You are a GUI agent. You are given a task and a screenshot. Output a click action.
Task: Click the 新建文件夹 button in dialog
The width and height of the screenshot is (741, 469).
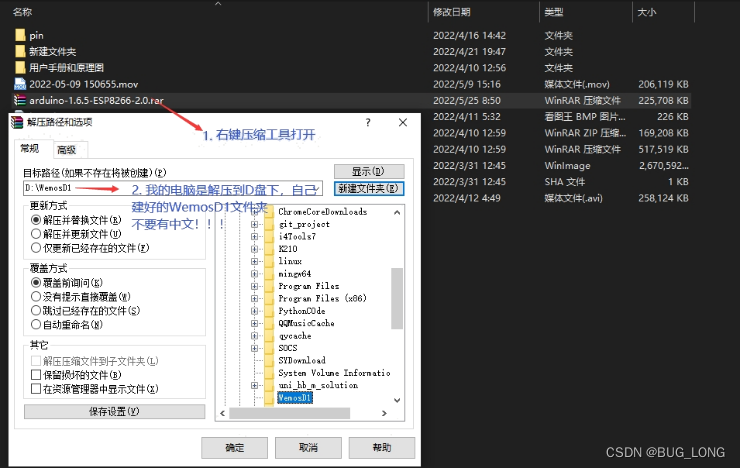point(369,189)
